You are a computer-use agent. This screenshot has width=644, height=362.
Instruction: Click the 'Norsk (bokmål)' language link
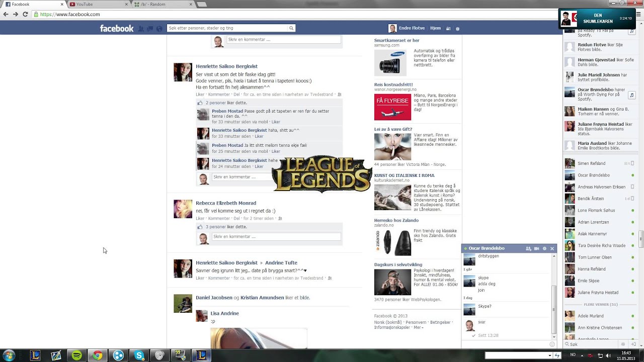click(x=388, y=322)
